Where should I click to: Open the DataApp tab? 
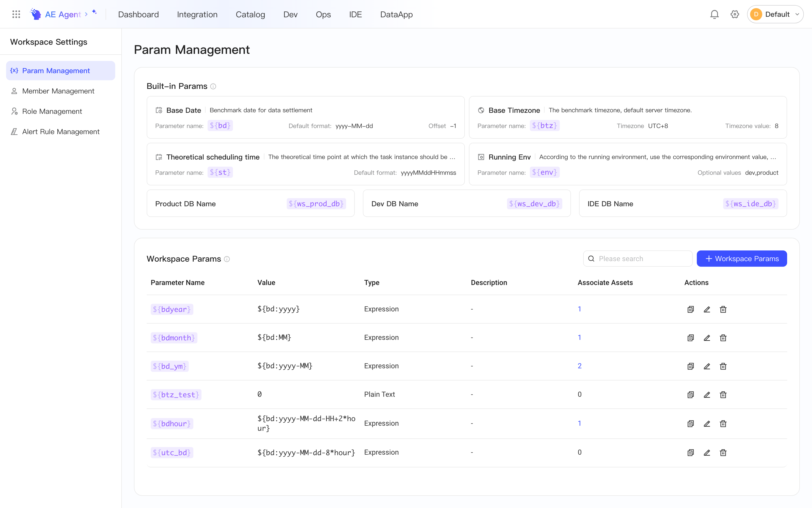point(396,14)
